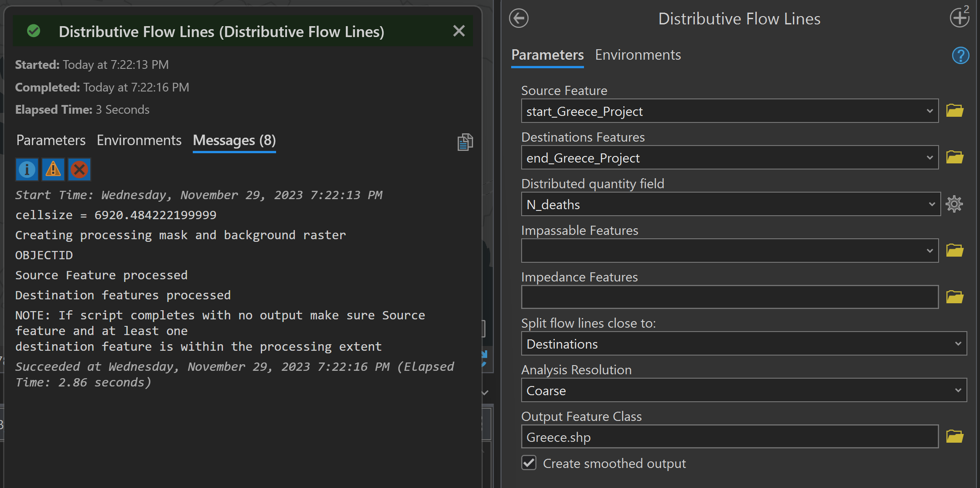Show informational messages only
Screen dimensions: 980x488
(x=27, y=169)
